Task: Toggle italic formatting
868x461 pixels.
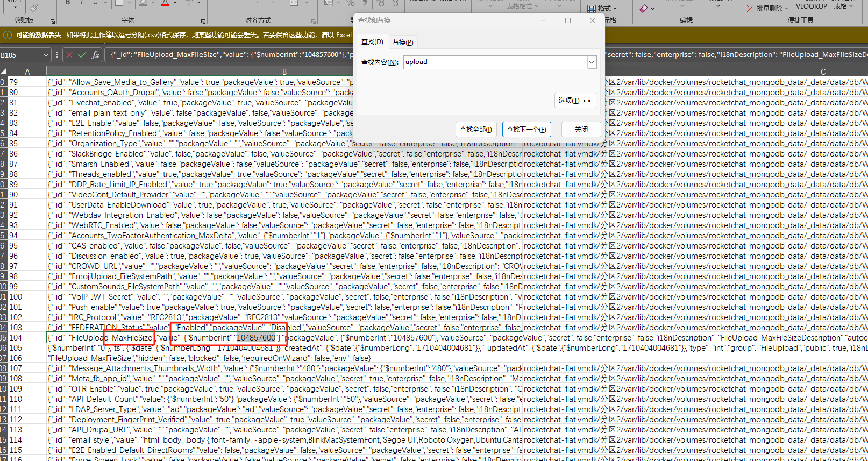Action: click(81, 3)
